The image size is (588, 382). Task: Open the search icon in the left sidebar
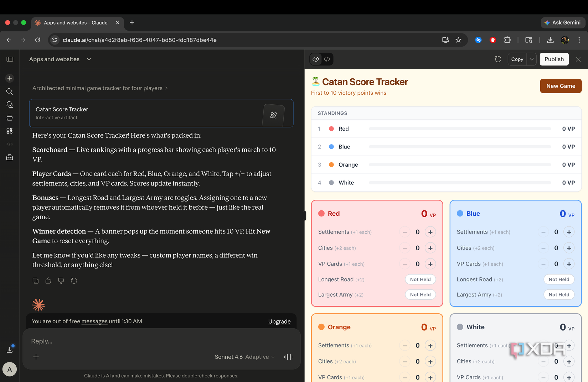coord(10,91)
